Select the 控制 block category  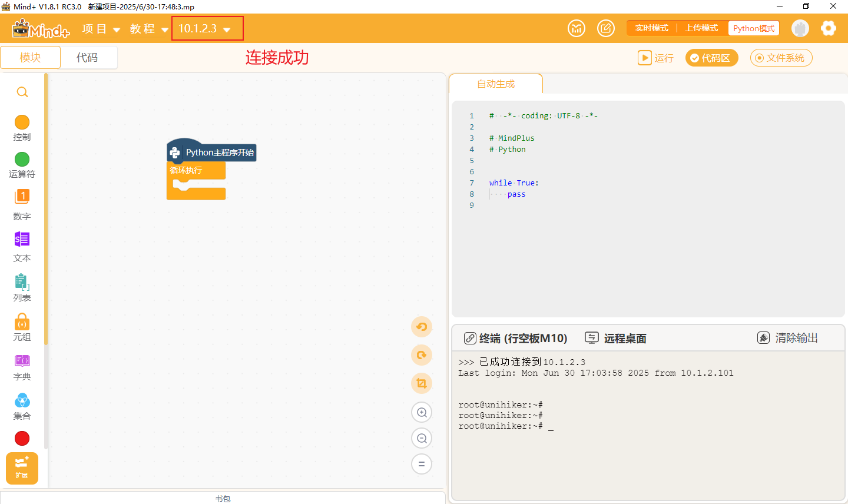pos(22,128)
